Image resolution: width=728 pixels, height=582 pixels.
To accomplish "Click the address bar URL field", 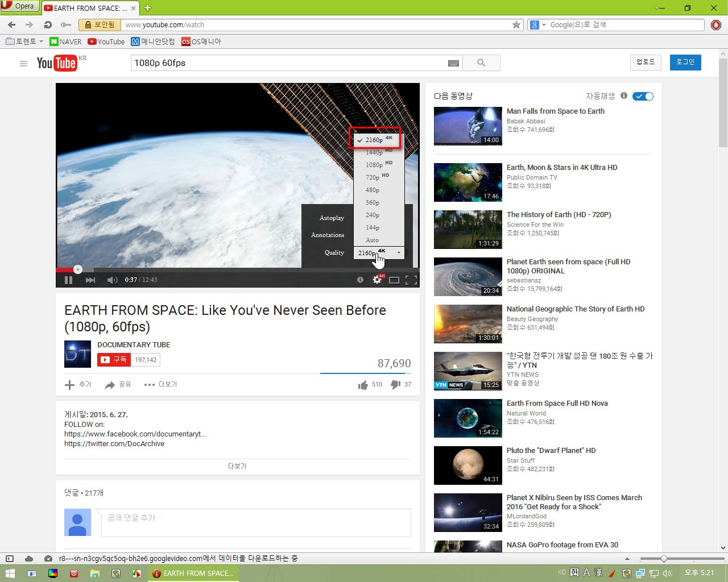I will (x=316, y=25).
